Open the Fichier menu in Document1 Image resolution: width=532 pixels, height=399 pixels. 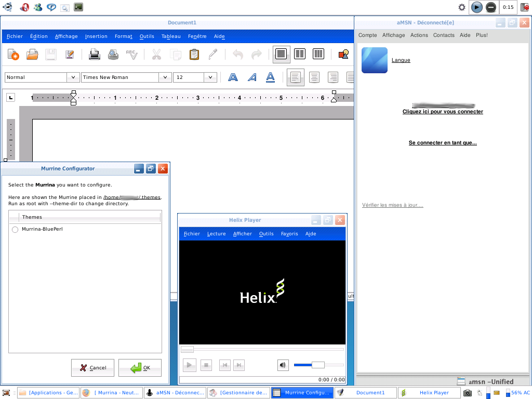(x=15, y=36)
